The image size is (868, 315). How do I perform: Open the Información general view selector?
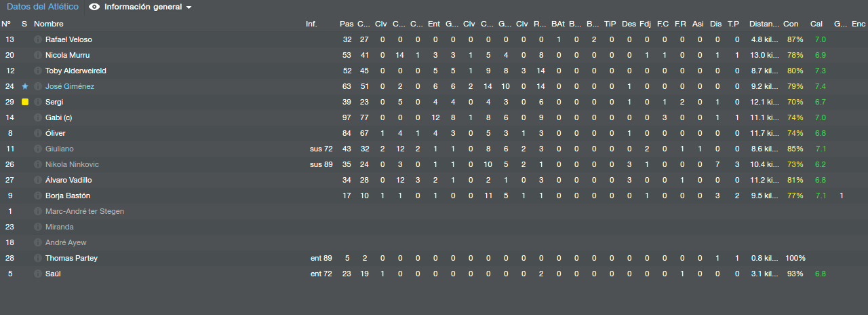140,7
